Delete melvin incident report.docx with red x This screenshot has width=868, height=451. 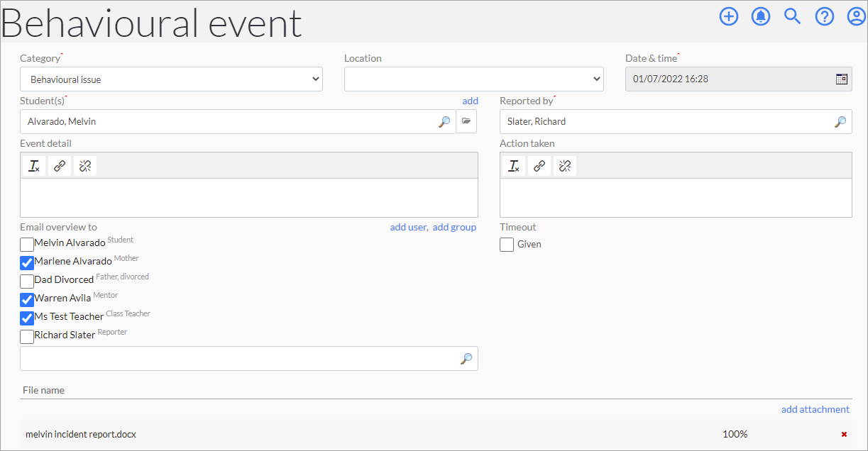coord(844,434)
